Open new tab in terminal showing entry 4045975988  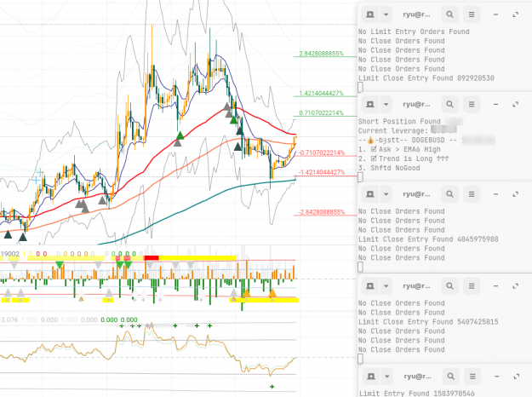[369, 194]
